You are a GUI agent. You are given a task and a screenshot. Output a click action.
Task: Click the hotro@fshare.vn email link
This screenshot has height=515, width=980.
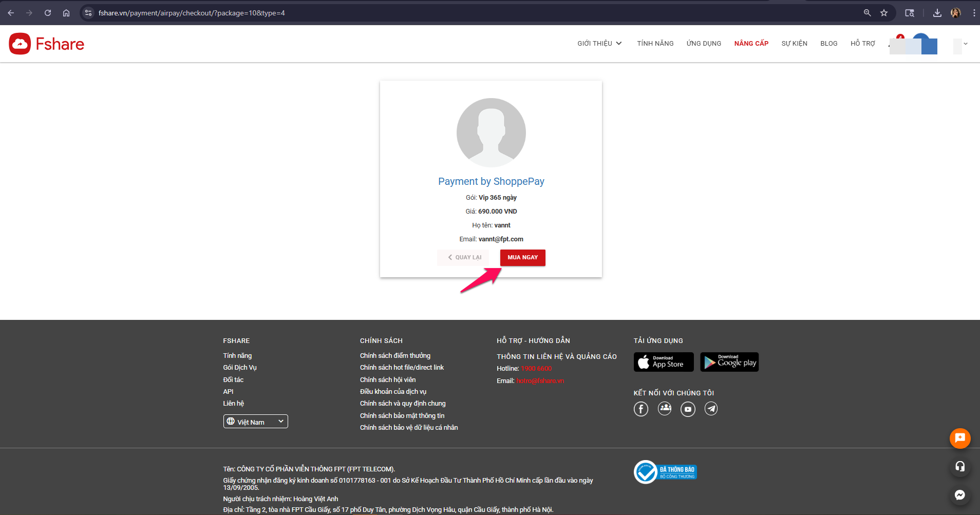(540, 381)
